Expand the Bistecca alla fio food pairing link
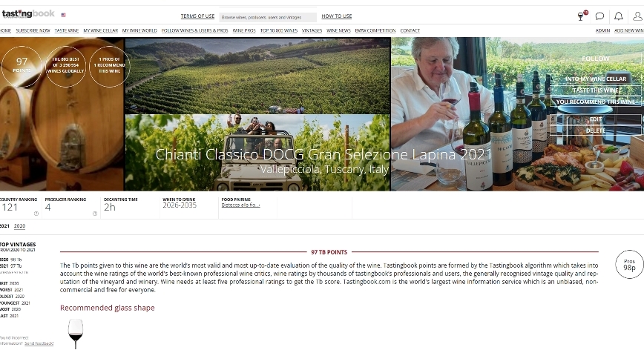Screen dimensions: 644x350 point(240,205)
